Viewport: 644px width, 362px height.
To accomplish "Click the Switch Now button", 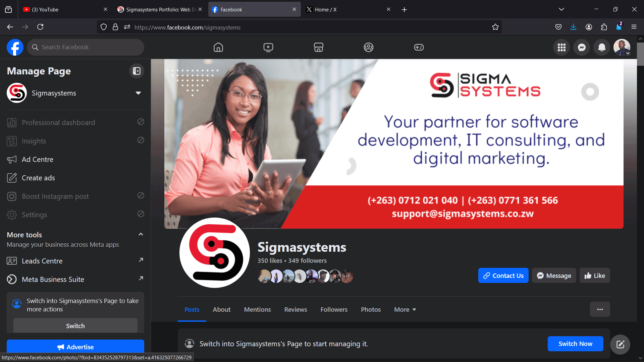I will (x=575, y=344).
